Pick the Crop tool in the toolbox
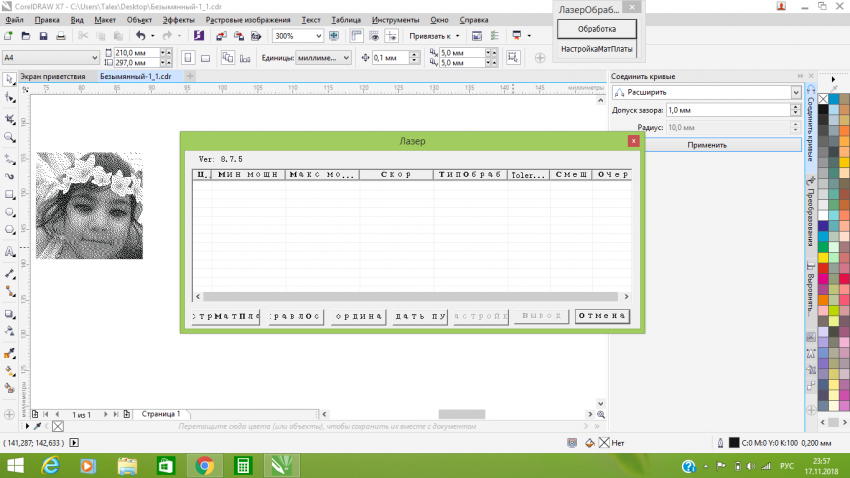Image resolution: width=850 pixels, height=478 pixels. [x=9, y=118]
